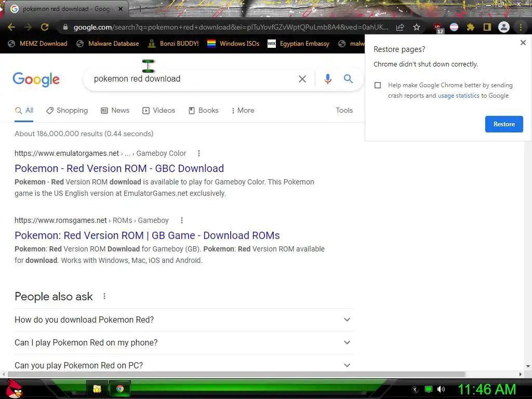The width and height of the screenshot is (532, 399).
Task: Click in the pokemon red download search field
Action: (193, 79)
